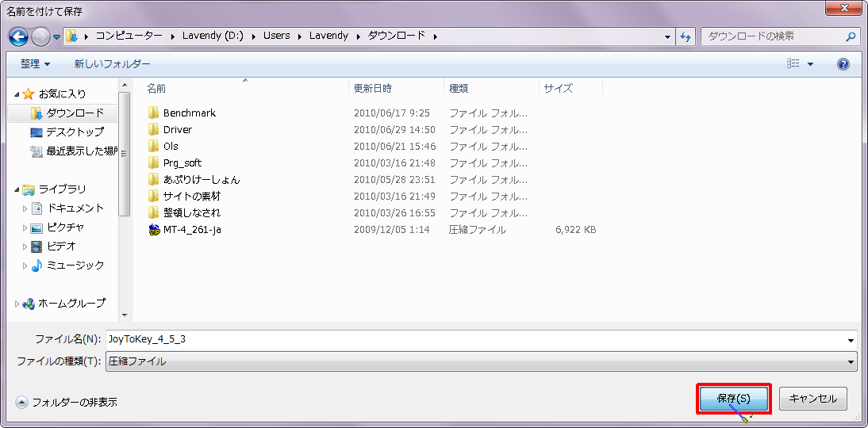Select the ホームグループ icon
This screenshot has width=868, height=428.
click(x=29, y=304)
